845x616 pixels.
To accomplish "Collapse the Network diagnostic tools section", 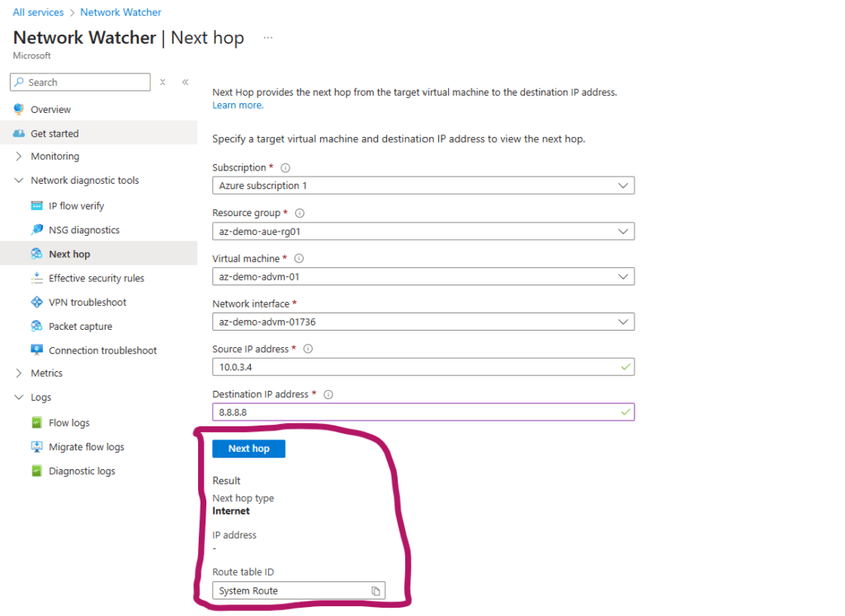I will tap(19, 181).
